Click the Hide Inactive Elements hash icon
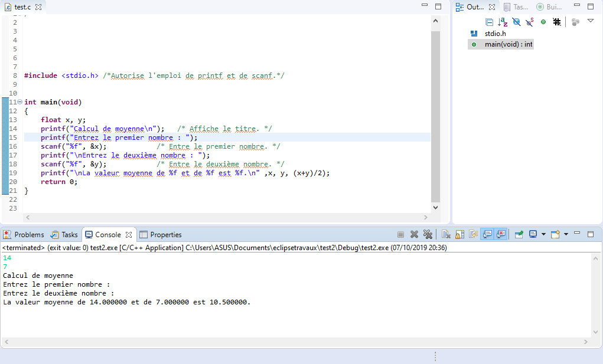 (556, 22)
